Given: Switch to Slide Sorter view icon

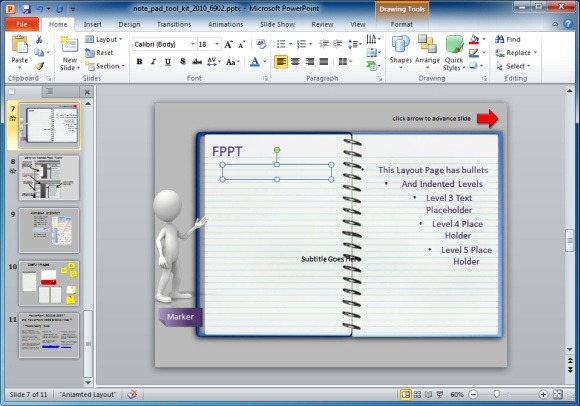Looking at the screenshot, I should [x=417, y=395].
